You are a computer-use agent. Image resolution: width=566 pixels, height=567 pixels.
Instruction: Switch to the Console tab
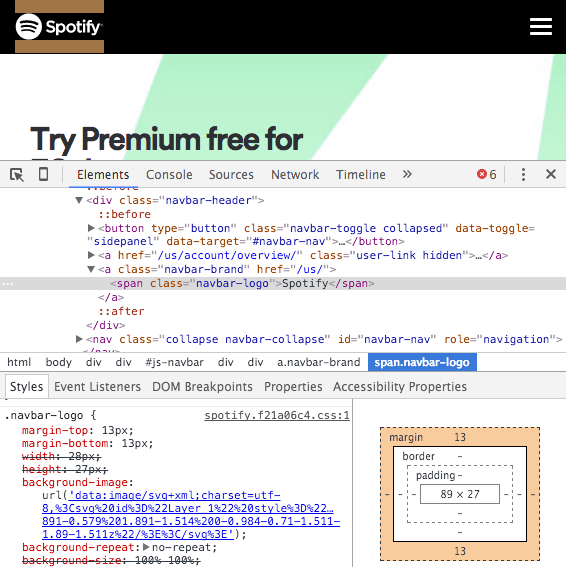169,175
